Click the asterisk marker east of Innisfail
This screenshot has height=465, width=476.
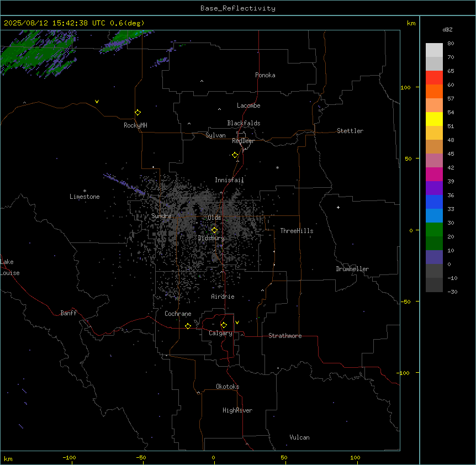tap(277, 167)
